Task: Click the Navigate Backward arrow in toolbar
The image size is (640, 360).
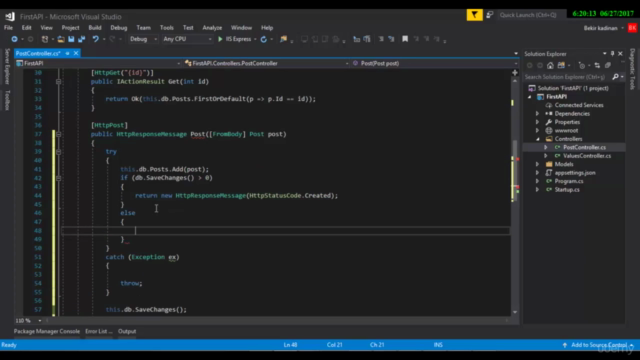Action: 14,39
